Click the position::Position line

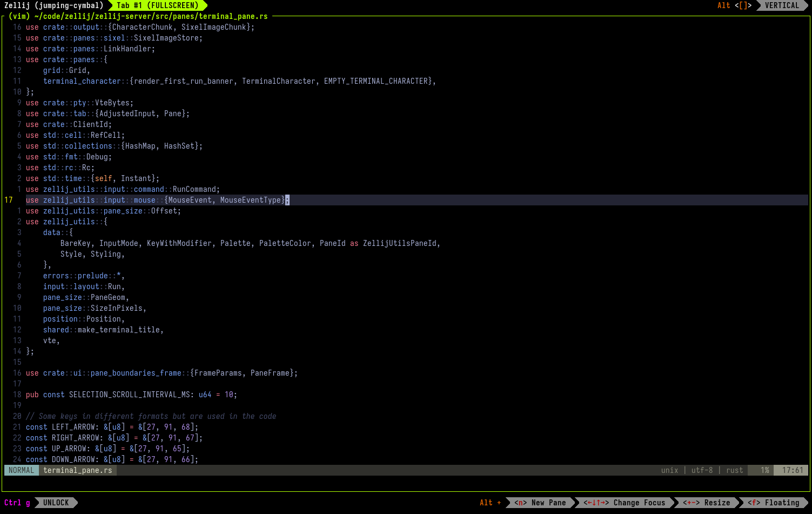pyautogui.click(x=84, y=319)
